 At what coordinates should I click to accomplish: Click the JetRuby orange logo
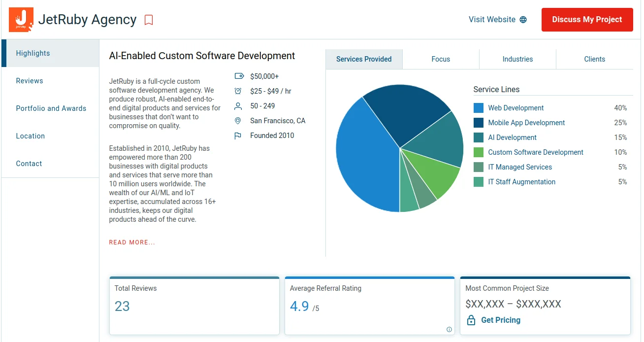coord(21,20)
